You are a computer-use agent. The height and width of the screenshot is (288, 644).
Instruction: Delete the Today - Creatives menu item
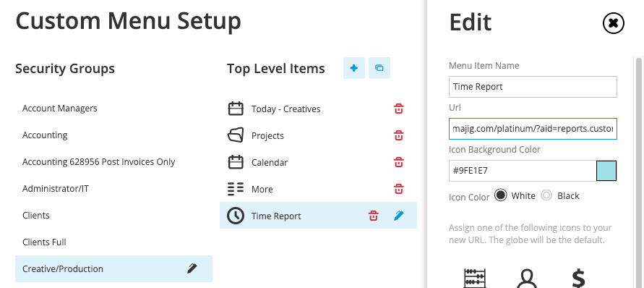tap(398, 109)
